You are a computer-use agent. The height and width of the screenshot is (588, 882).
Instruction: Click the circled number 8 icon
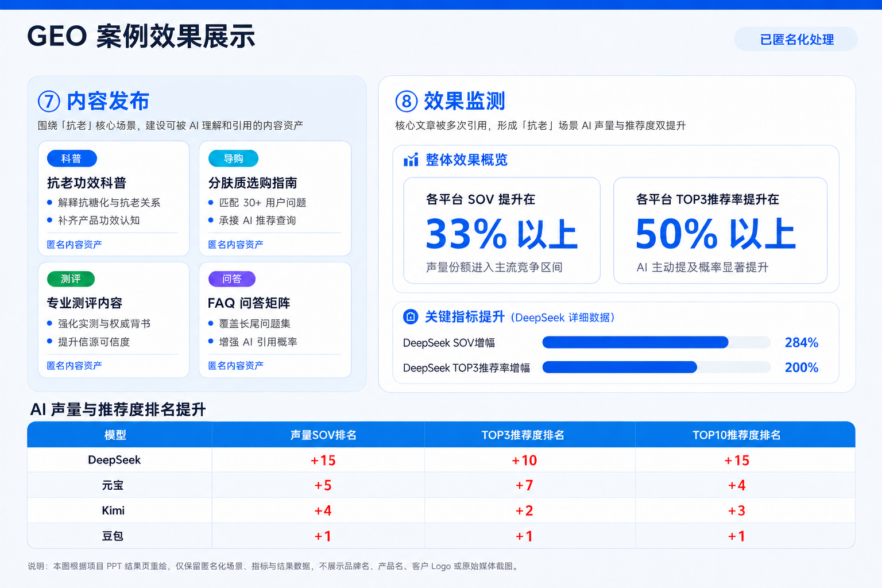[407, 102]
